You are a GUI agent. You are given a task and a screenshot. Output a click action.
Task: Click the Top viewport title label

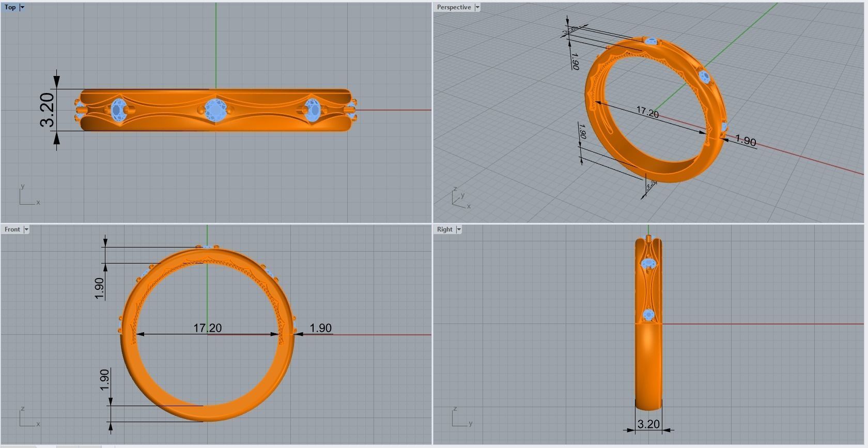[10, 7]
